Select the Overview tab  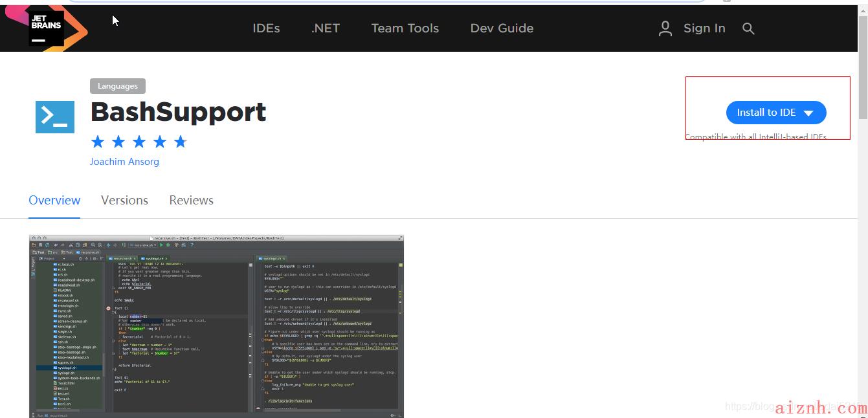pos(54,201)
